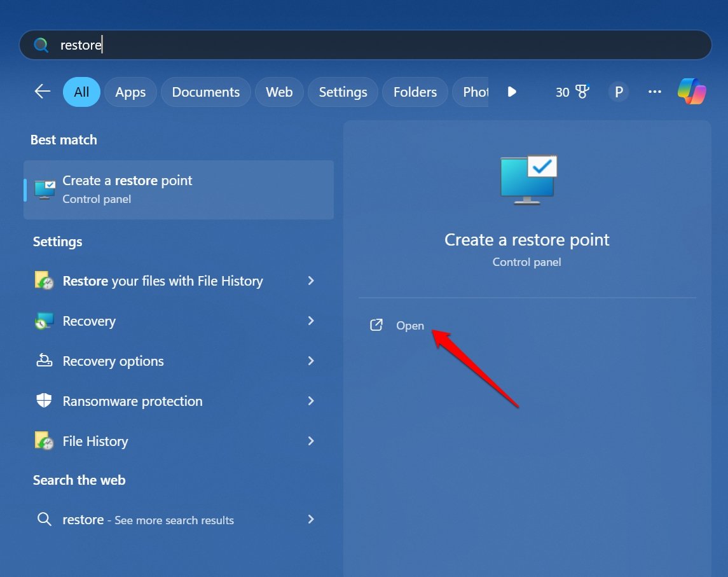Launch Copilot from the colorful icon
Viewport: 728px width, 577px height.
coord(692,91)
